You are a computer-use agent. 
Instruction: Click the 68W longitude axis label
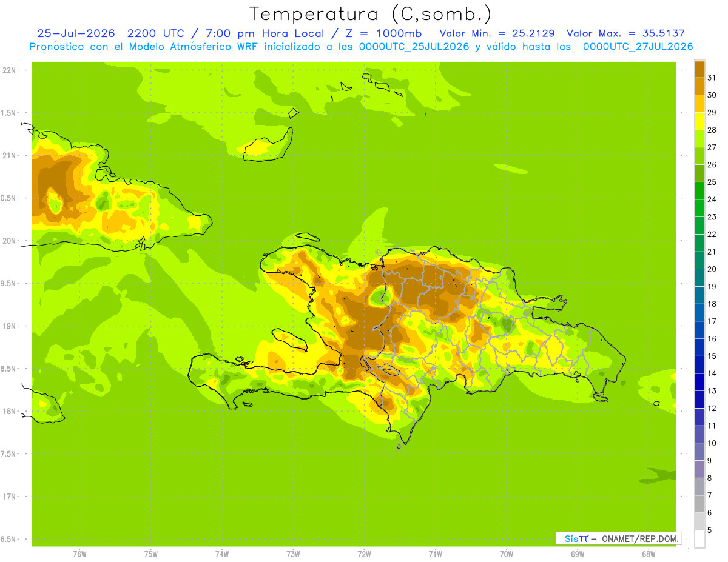pos(649,554)
